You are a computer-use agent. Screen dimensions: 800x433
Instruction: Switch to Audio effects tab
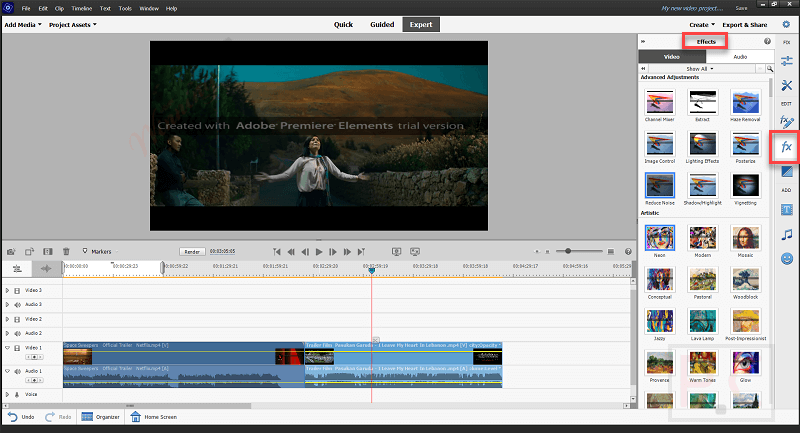coord(740,57)
